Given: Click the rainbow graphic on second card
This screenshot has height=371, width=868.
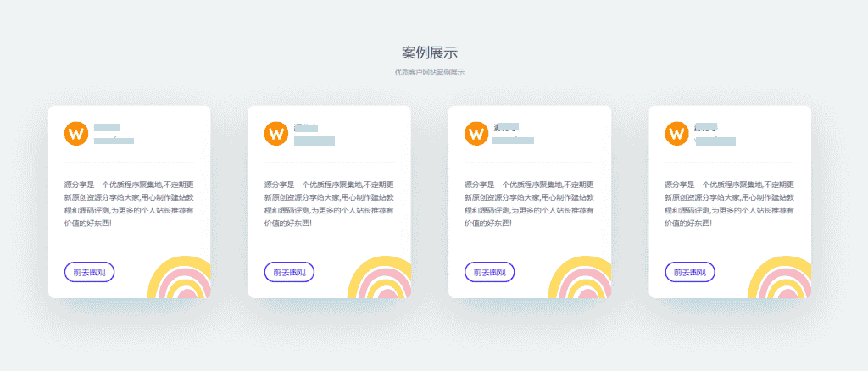Looking at the screenshot, I should tap(380, 277).
